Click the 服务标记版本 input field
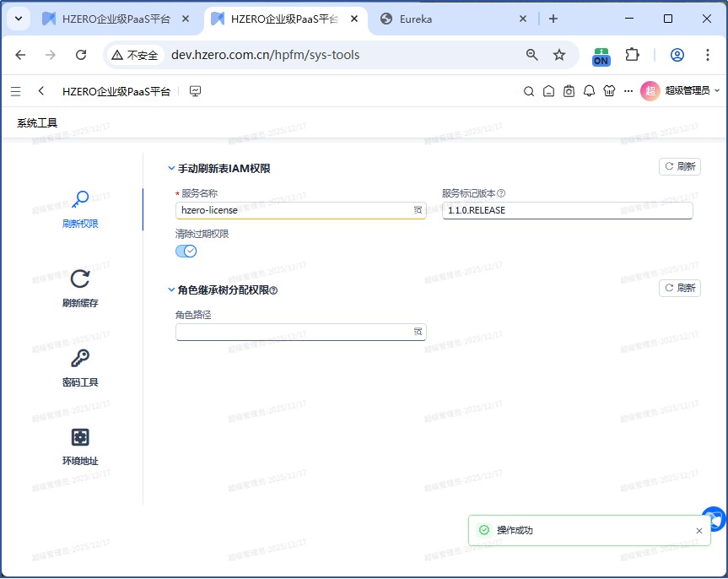The height and width of the screenshot is (579, 728). (x=566, y=210)
